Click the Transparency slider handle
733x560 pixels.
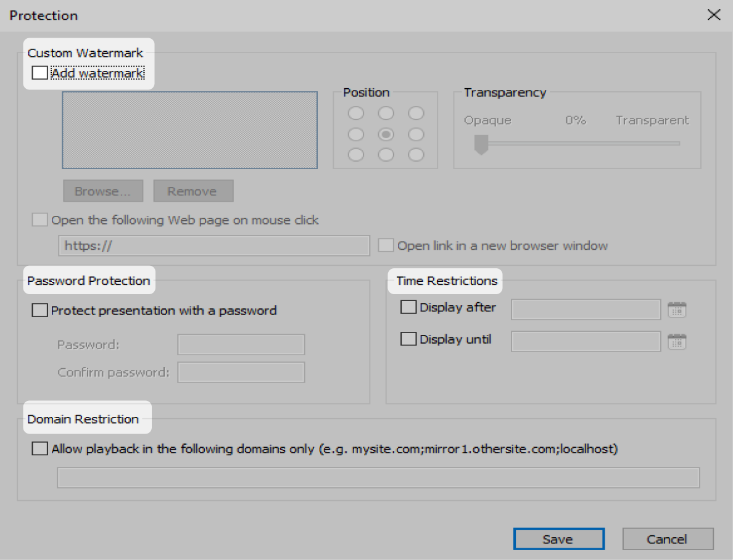[x=481, y=143]
